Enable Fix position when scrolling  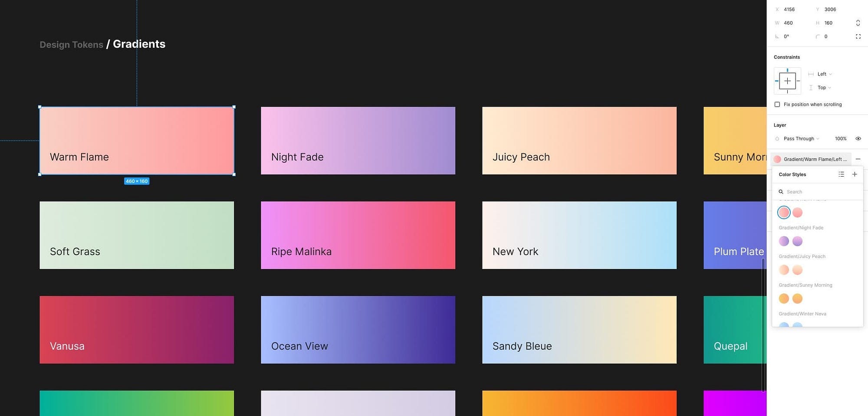click(x=777, y=105)
